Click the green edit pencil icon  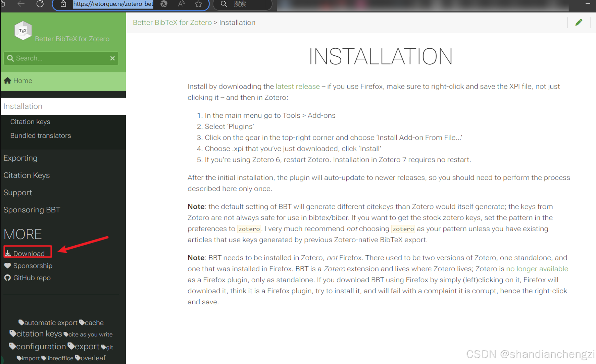579,22
